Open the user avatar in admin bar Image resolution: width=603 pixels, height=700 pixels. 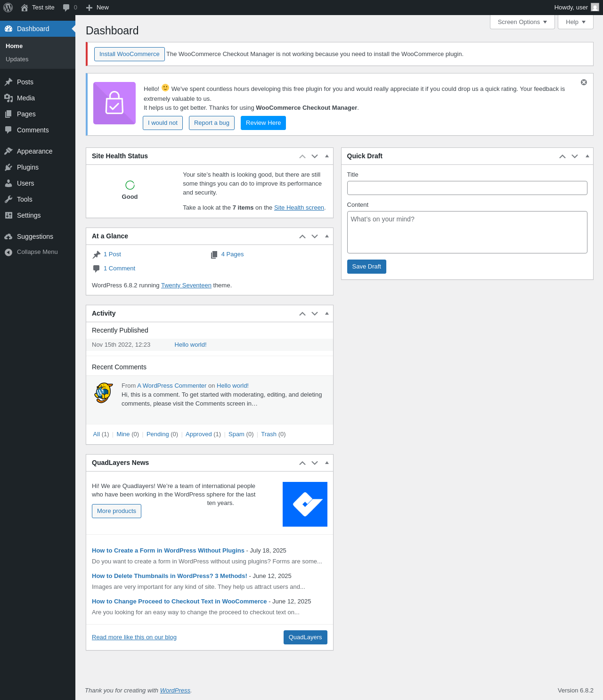tap(595, 7)
